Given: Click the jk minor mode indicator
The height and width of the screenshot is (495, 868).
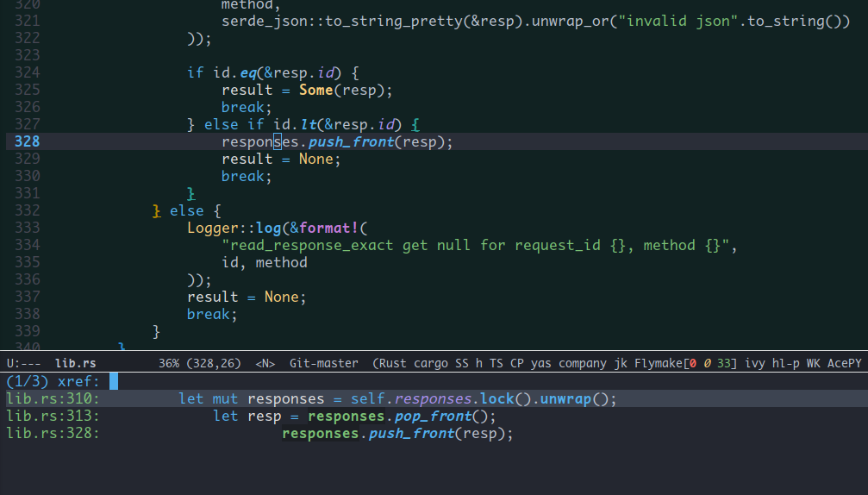Looking at the screenshot, I should coord(621,363).
